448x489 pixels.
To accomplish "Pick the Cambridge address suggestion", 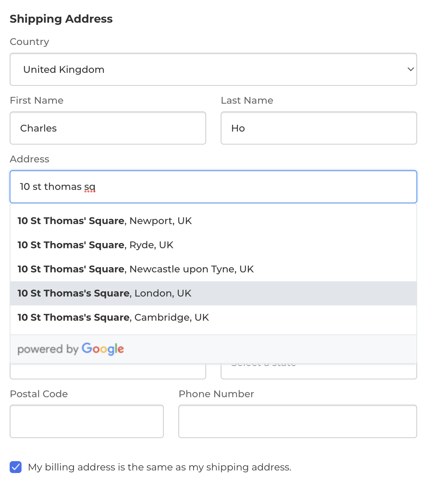I will click(x=113, y=318).
